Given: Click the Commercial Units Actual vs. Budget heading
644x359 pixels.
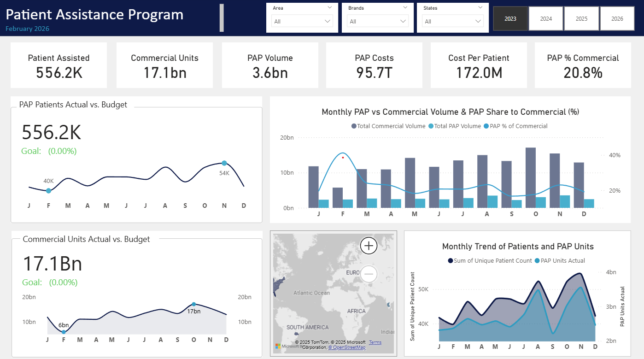Looking at the screenshot, I should point(86,239).
